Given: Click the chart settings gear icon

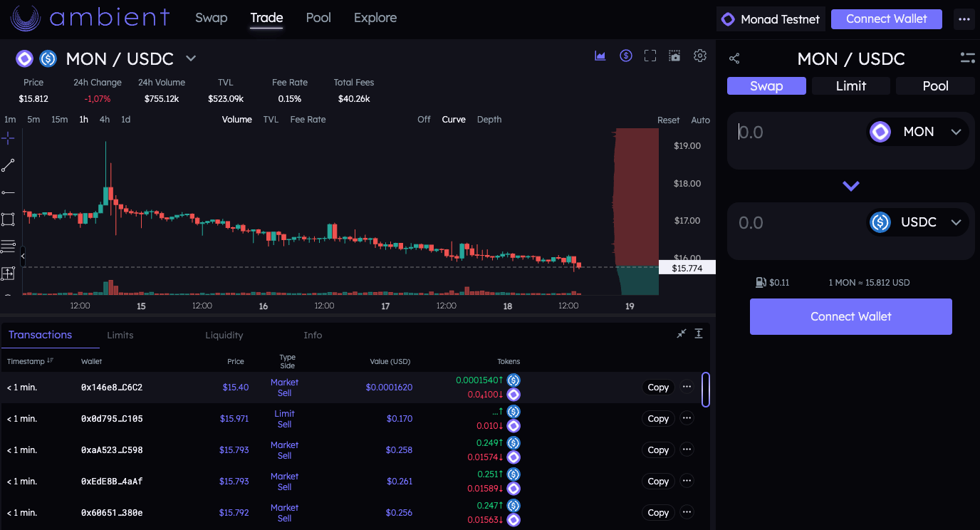Looking at the screenshot, I should click(x=700, y=56).
